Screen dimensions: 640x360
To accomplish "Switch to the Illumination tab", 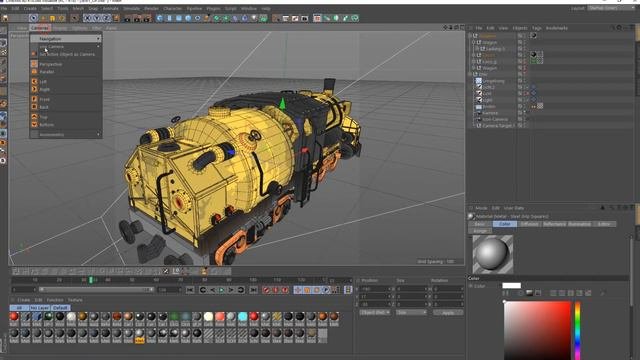I will tap(579, 224).
